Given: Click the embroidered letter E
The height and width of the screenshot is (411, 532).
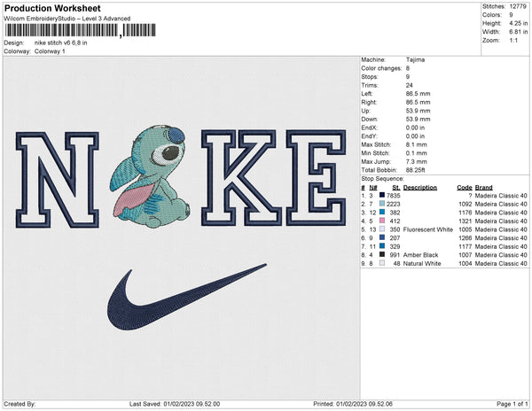Looking at the screenshot, I should [317, 178].
